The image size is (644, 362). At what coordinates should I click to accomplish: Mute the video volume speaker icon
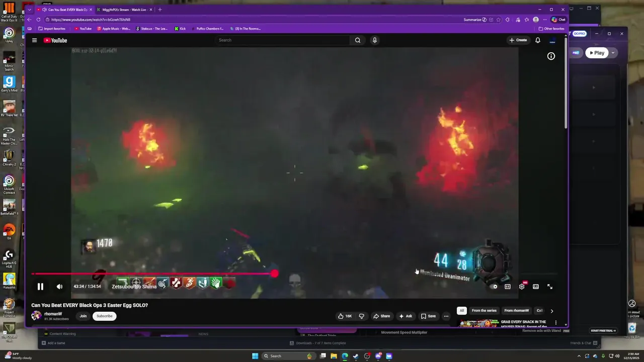click(59, 287)
